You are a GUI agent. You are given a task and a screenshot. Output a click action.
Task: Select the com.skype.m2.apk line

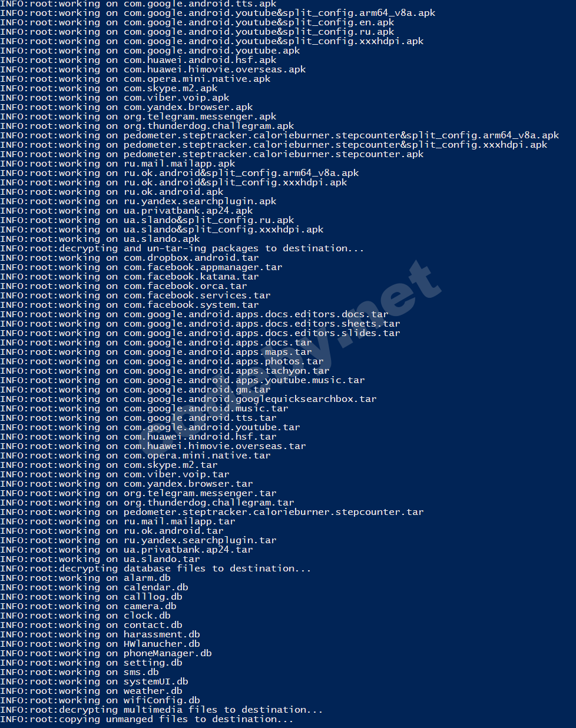109,88
